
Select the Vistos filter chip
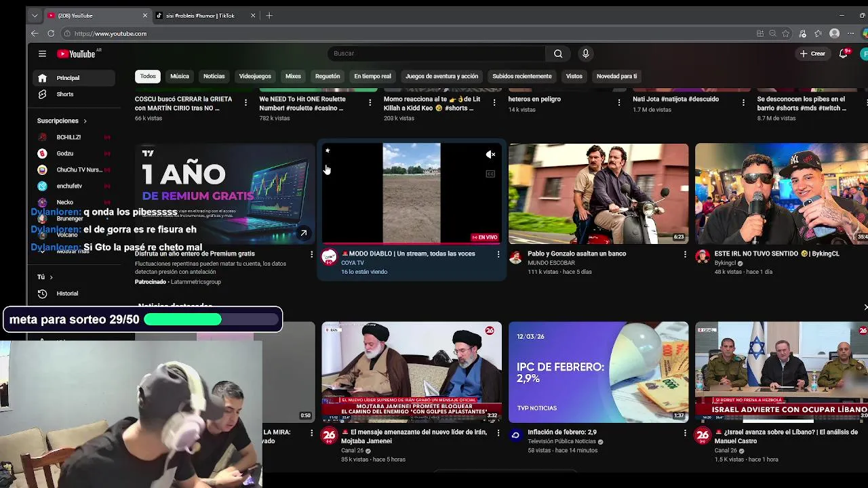click(x=574, y=76)
